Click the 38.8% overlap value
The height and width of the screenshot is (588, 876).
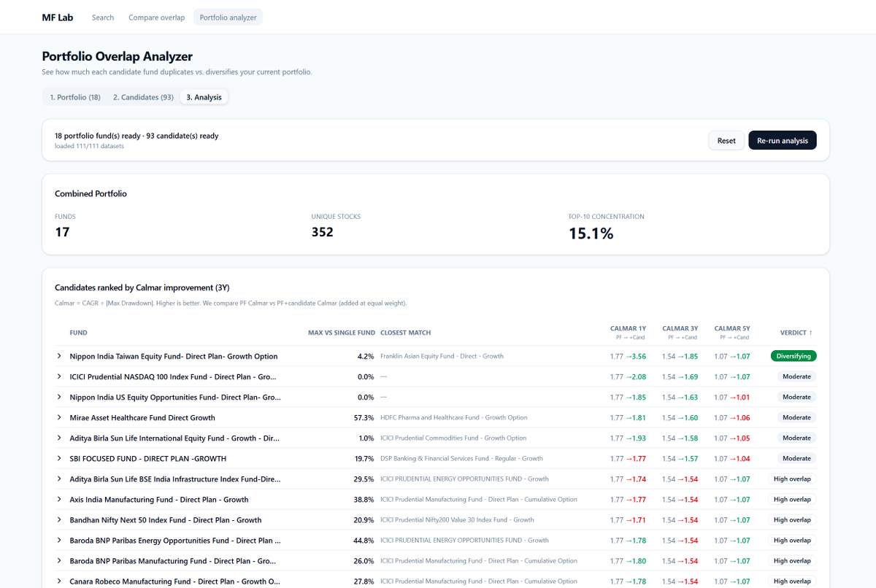point(364,499)
